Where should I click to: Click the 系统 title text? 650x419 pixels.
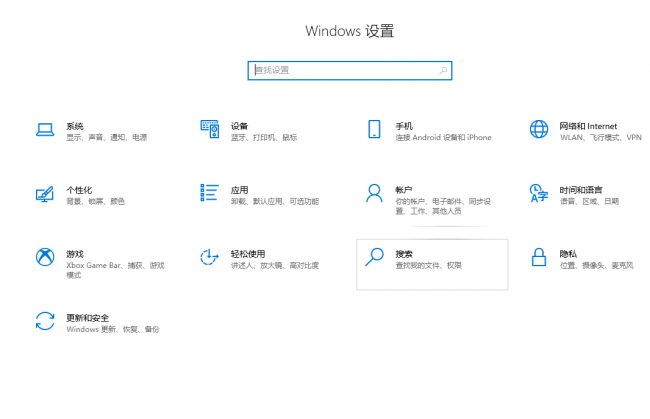[75, 126]
